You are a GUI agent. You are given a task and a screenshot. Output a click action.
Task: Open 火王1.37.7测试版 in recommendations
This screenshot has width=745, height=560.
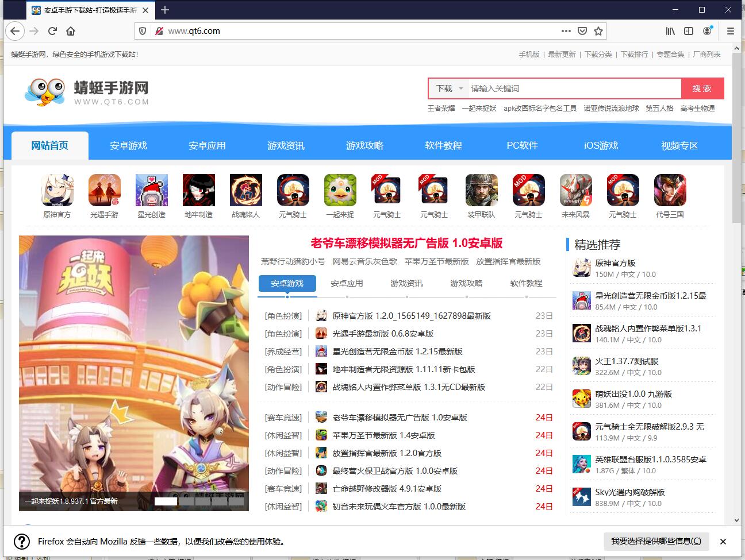[627, 361]
